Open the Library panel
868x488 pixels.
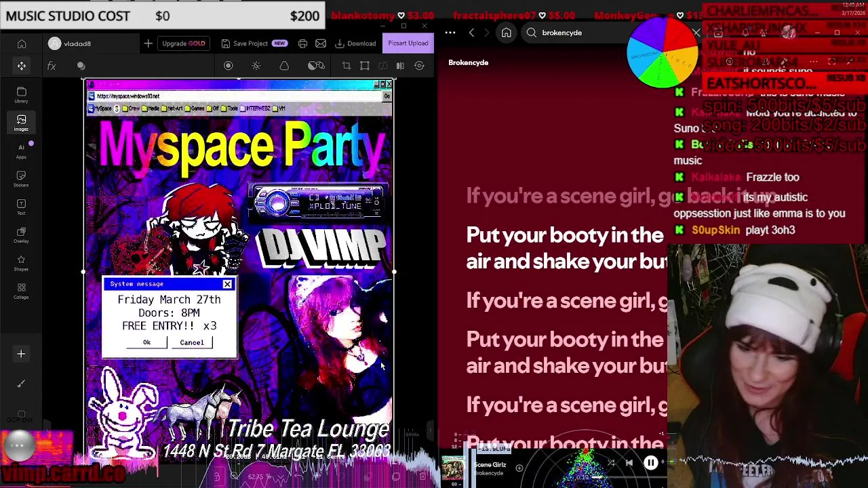coord(22,94)
